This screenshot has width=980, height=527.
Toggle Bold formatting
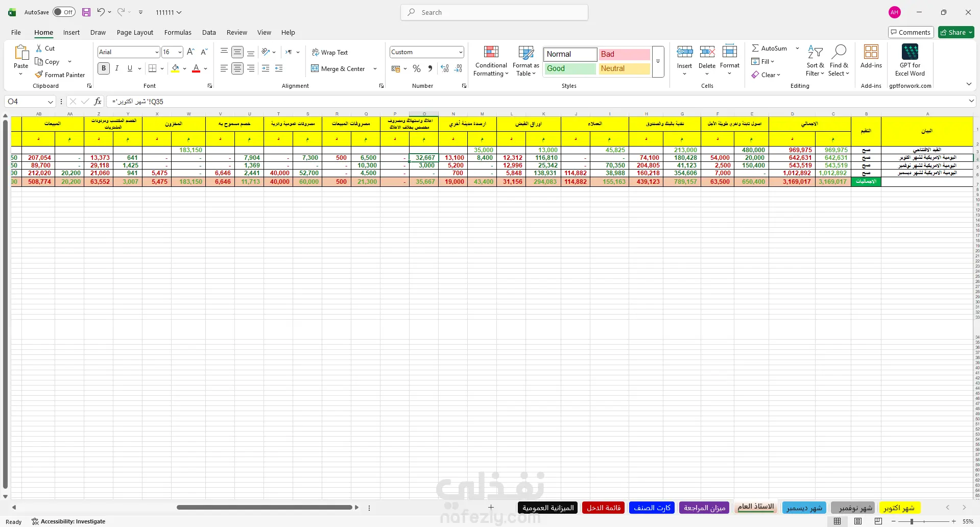[104, 68]
